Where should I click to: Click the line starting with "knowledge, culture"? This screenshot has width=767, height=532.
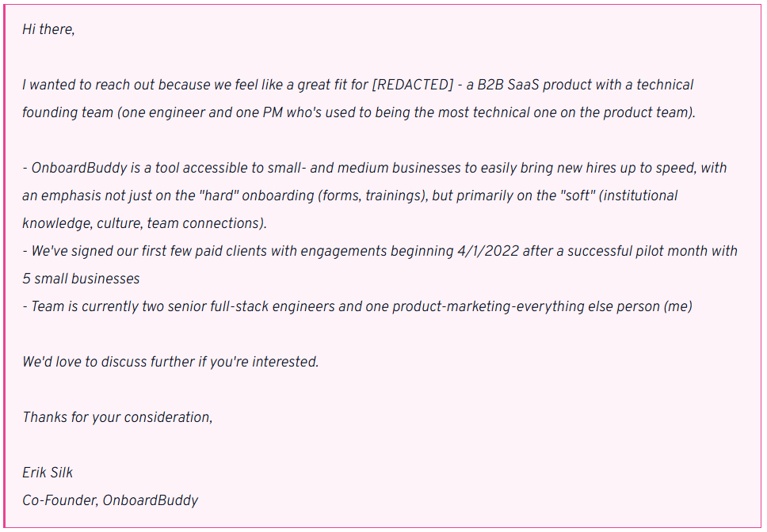tap(144, 223)
